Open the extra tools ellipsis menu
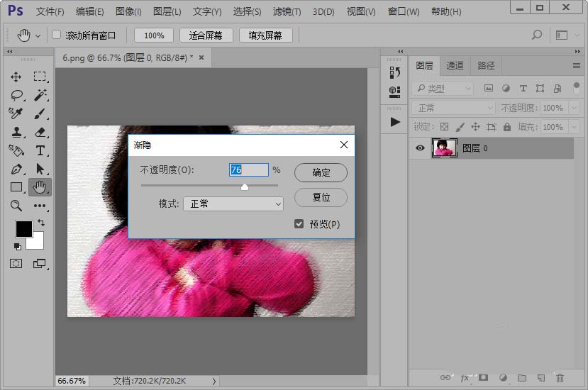 (x=40, y=206)
